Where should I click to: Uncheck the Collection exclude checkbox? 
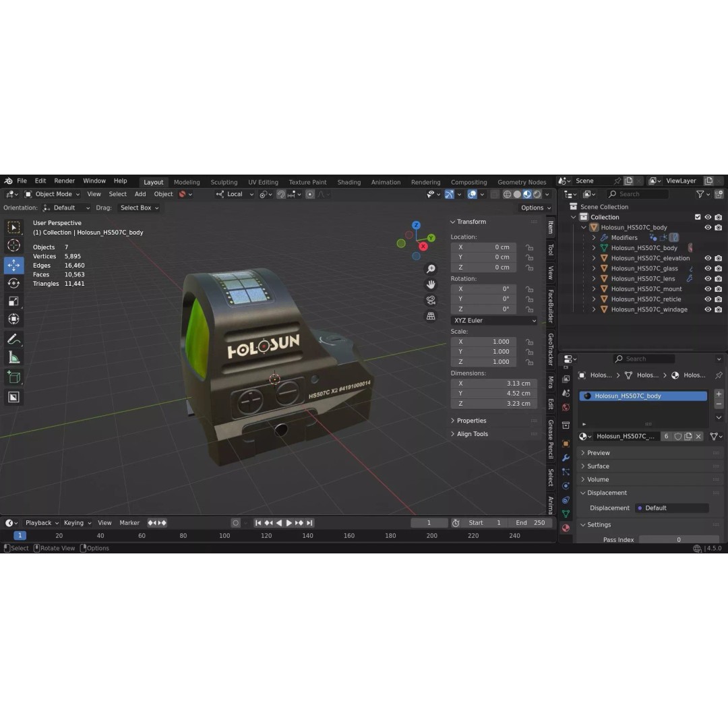click(x=698, y=217)
